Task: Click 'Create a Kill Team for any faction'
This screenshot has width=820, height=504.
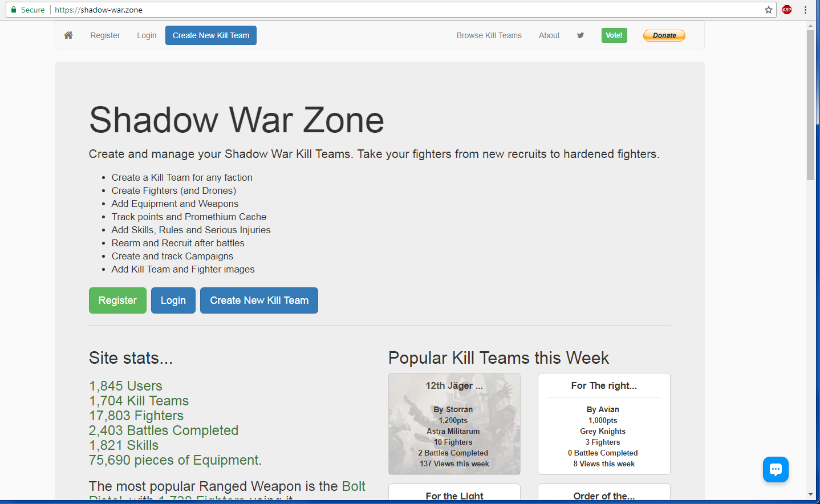Action: 182,177
